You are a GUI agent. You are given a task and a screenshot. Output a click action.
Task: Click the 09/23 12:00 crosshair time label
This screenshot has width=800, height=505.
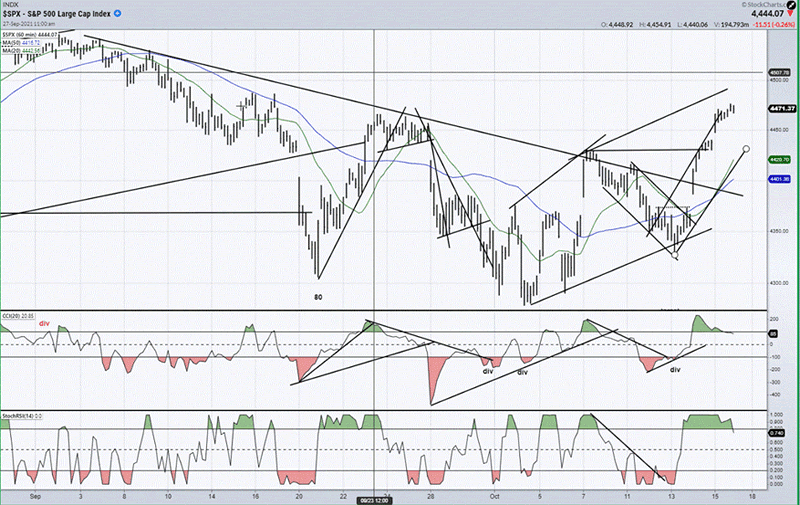[x=374, y=501]
